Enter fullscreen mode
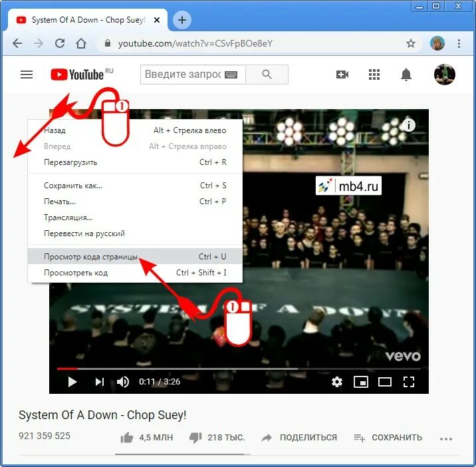Screen dimensions: 476x467 (x=409, y=382)
